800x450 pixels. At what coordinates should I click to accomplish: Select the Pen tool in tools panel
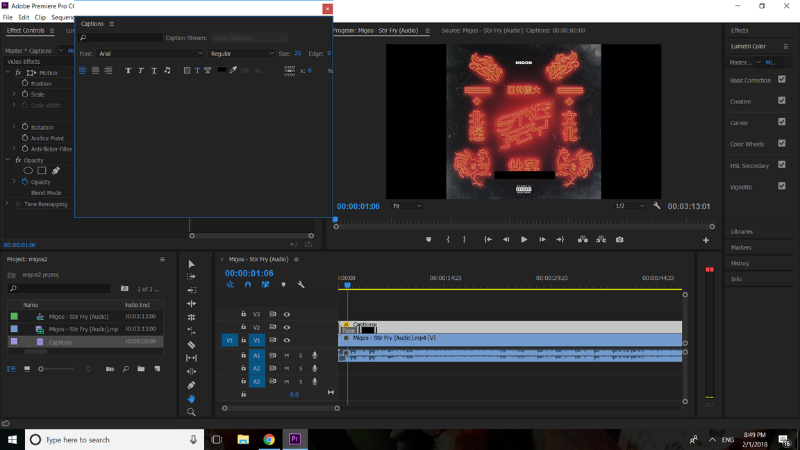pos(191,385)
